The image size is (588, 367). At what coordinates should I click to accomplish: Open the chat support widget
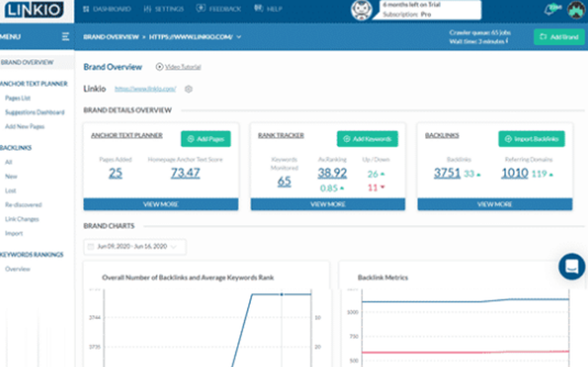click(572, 266)
